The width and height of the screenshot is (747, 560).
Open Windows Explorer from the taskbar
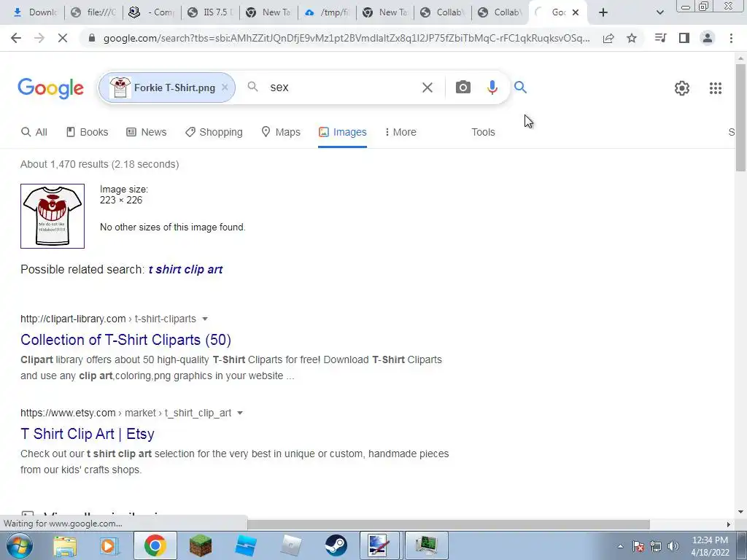(x=65, y=545)
